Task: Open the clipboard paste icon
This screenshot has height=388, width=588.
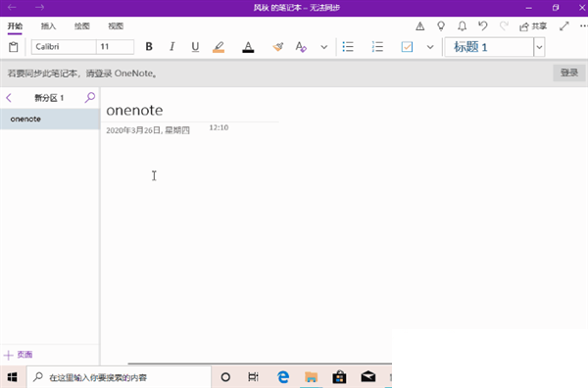Action: point(14,47)
